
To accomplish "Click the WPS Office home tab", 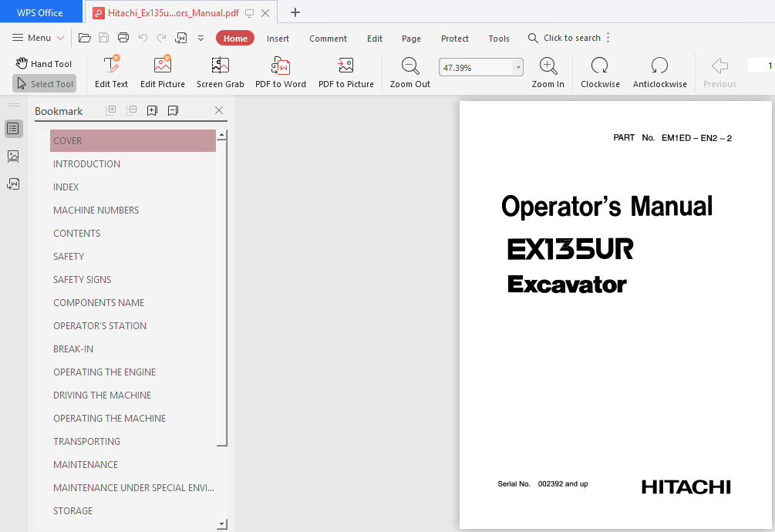I will coord(41,12).
